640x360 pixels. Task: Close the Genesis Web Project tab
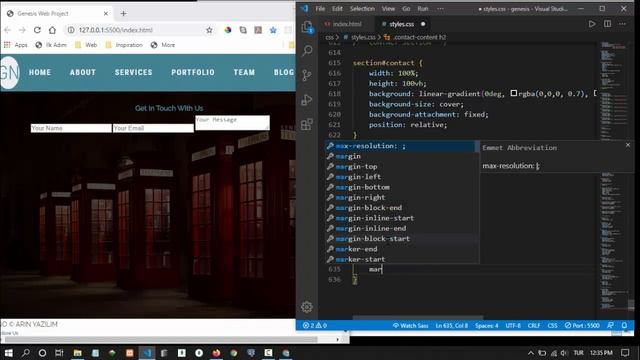coord(106,13)
